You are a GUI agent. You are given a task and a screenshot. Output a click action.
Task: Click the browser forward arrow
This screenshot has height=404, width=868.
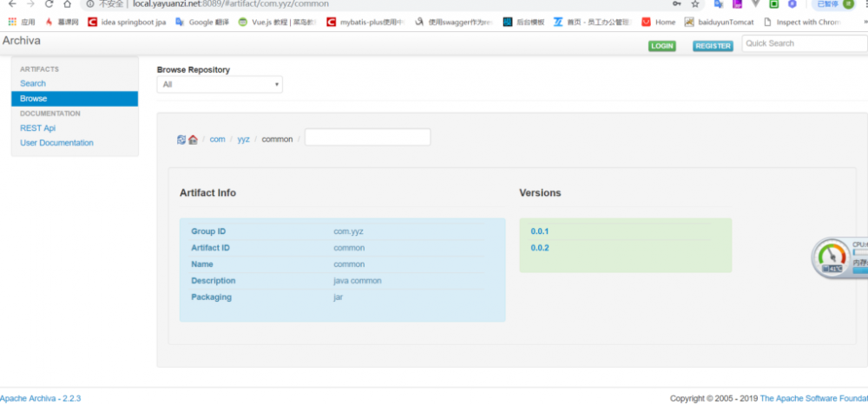(30, 3)
